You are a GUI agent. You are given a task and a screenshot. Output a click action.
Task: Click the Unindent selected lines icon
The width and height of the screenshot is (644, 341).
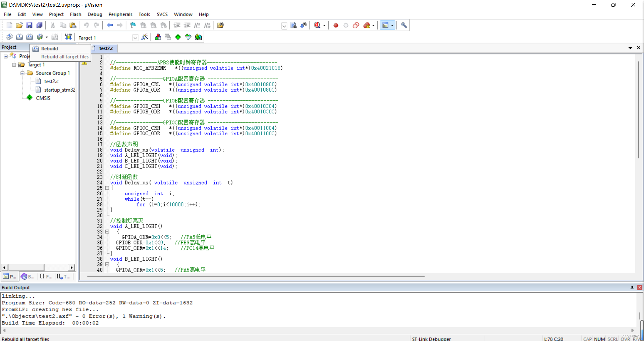[x=187, y=25]
